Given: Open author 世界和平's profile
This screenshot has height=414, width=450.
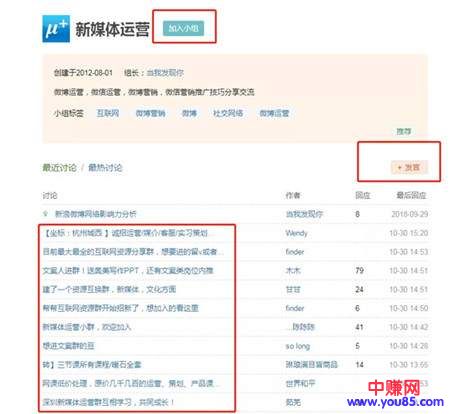Looking at the screenshot, I should [x=300, y=383].
